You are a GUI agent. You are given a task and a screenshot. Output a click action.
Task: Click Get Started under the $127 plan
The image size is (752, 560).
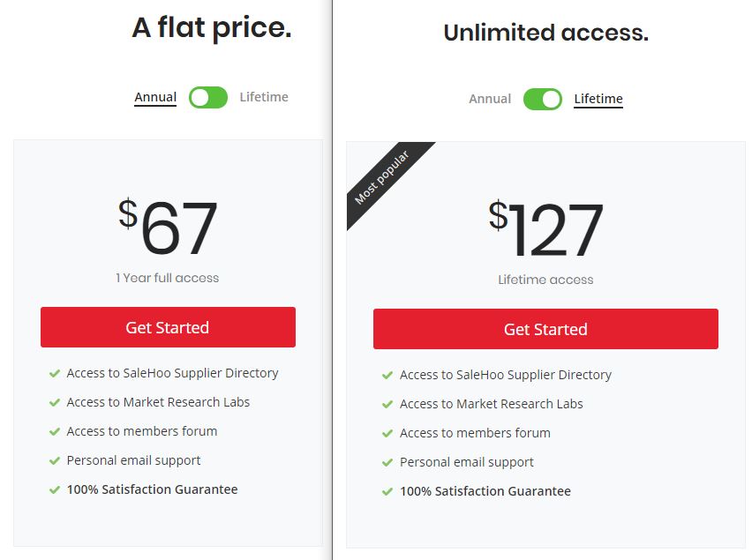coord(545,329)
